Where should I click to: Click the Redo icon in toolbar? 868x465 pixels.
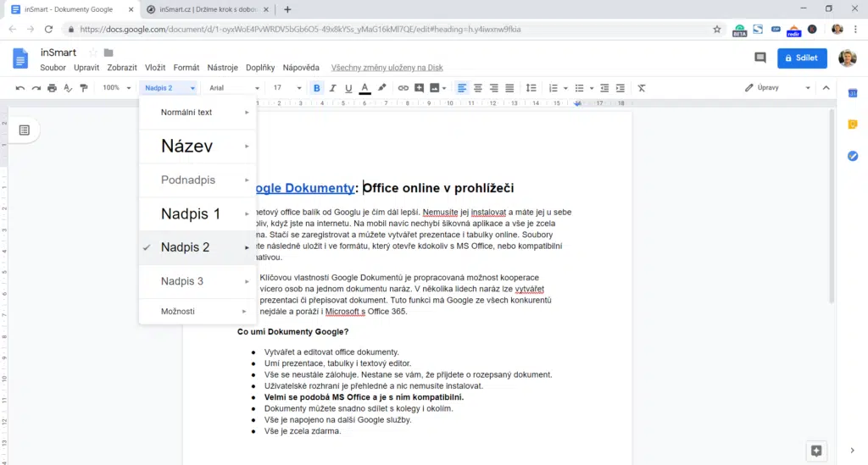pyautogui.click(x=36, y=88)
